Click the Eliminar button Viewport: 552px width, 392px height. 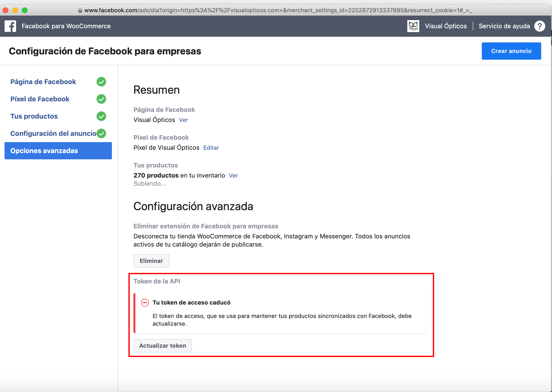coord(151,261)
